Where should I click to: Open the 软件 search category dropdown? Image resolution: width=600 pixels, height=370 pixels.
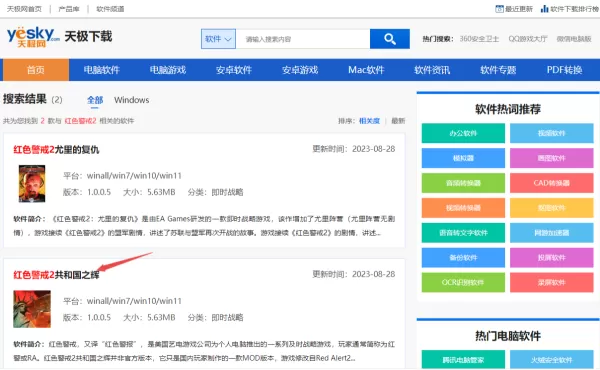(218, 39)
